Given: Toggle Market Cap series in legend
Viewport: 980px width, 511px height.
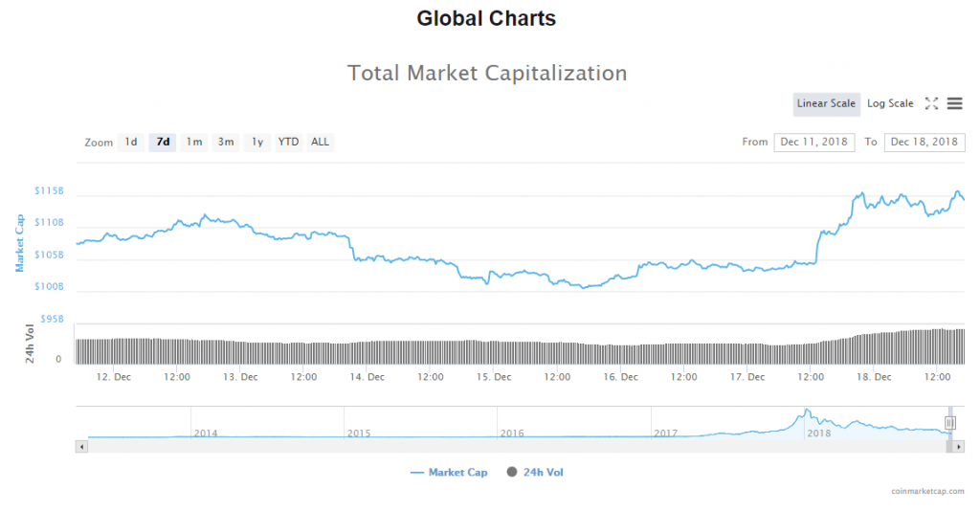Looking at the screenshot, I should click(x=449, y=472).
